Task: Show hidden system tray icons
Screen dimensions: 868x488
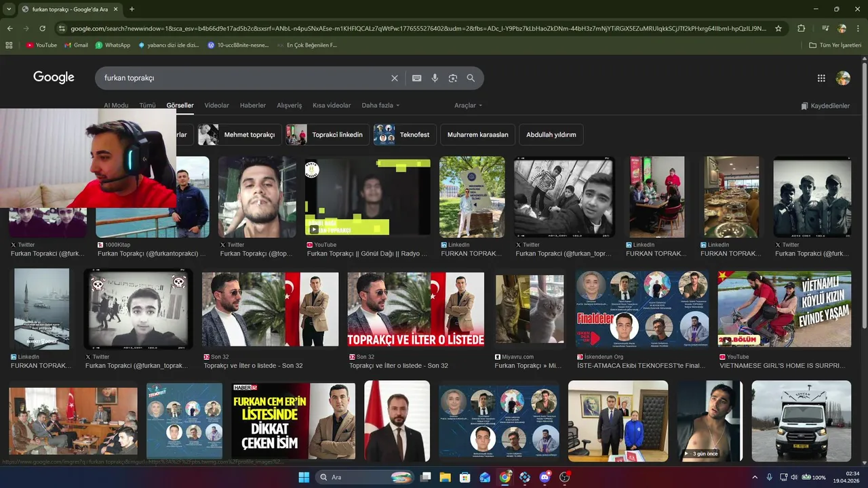Action: [x=755, y=477]
